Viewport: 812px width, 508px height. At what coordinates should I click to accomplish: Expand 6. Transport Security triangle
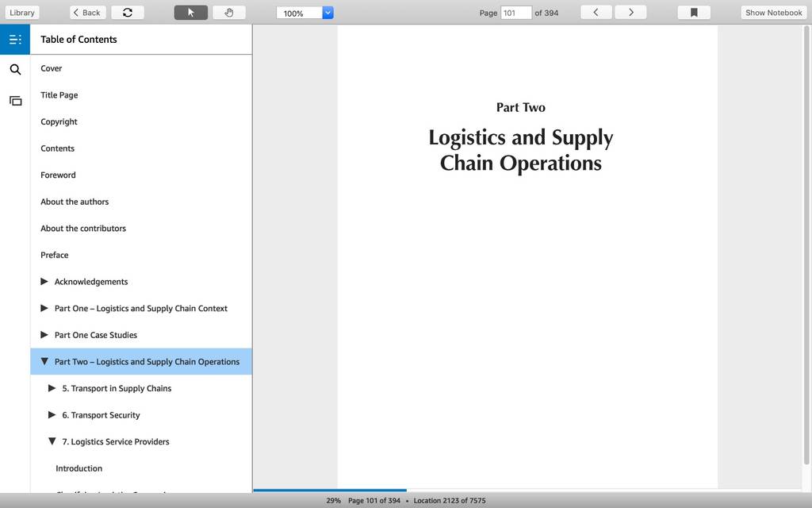click(x=52, y=414)
